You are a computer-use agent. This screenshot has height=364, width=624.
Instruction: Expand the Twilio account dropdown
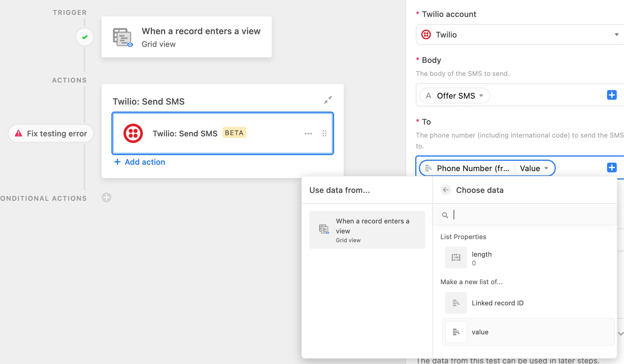(616, 35)
